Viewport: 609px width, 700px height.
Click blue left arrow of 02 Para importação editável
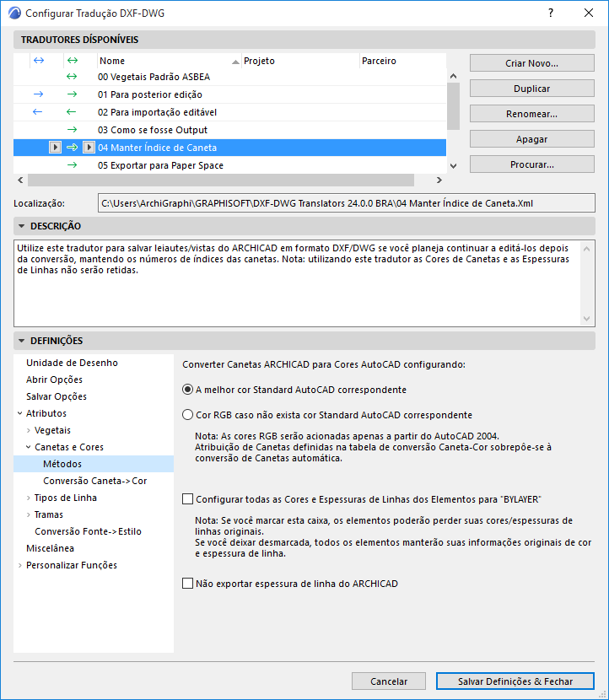click(38, 112)
